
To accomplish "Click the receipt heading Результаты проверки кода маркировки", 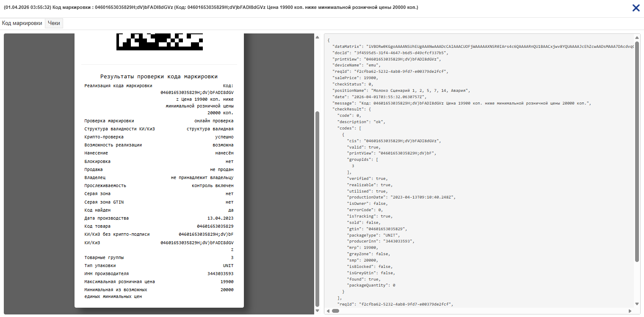I will (x=159, y=77).
